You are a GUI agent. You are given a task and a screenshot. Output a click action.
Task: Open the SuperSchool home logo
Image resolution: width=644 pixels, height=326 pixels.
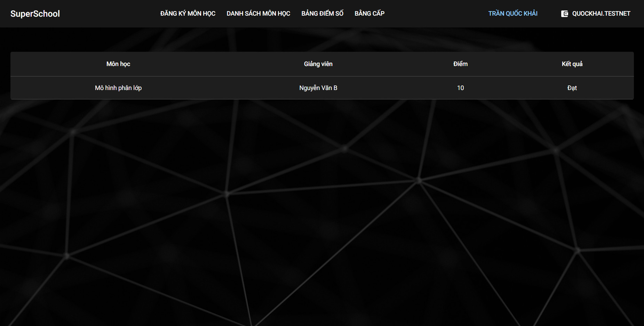point(35,14)
